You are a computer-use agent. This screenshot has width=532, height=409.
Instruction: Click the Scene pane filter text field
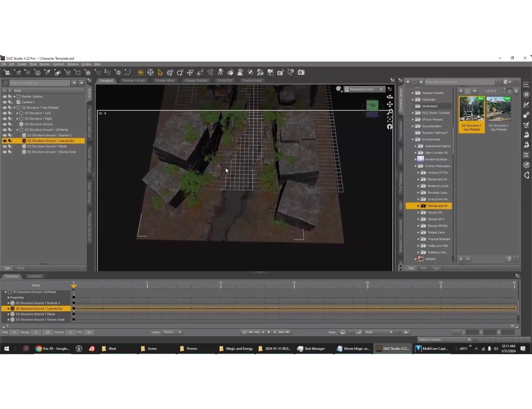point(40,83)
